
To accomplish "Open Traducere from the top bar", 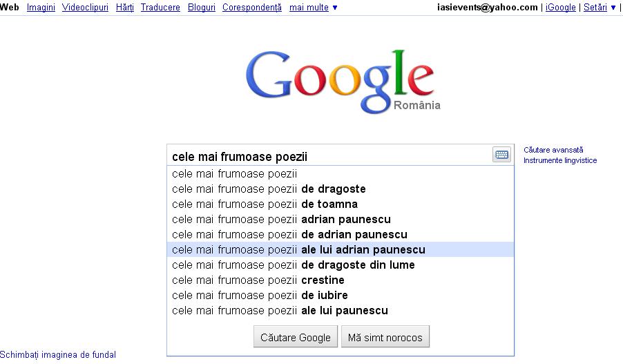I will 160,8.
